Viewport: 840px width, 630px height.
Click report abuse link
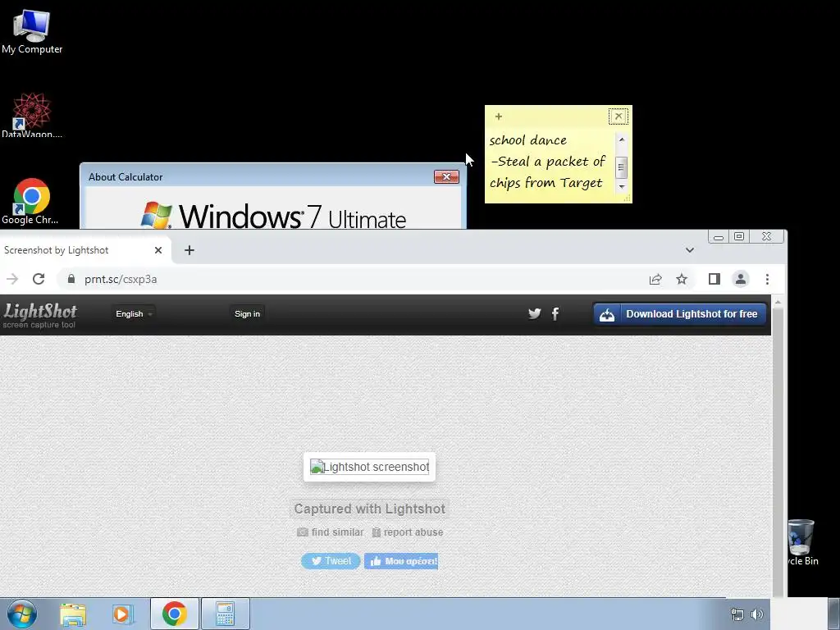408,532
